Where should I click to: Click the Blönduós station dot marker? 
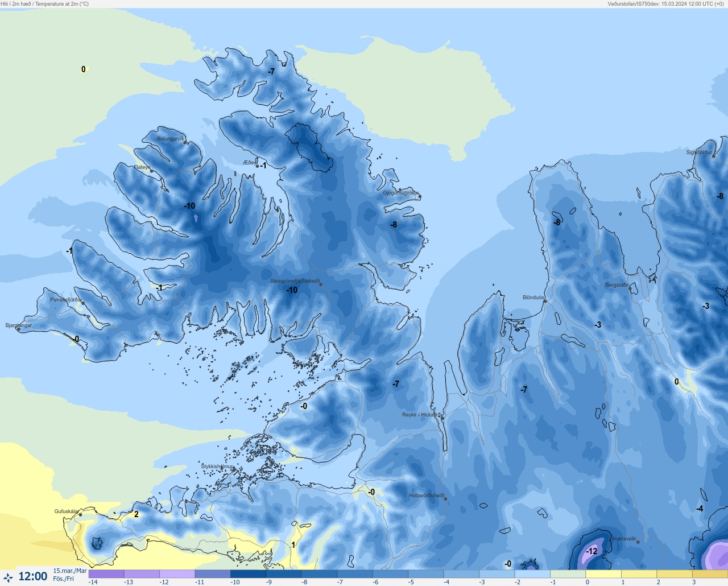(x=545, y=302)
